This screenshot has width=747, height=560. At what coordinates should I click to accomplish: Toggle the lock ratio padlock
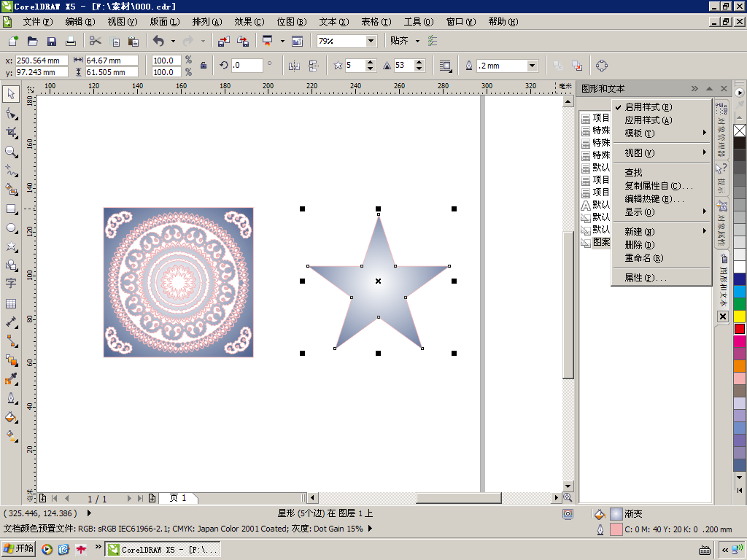click(x=204, y=66)
